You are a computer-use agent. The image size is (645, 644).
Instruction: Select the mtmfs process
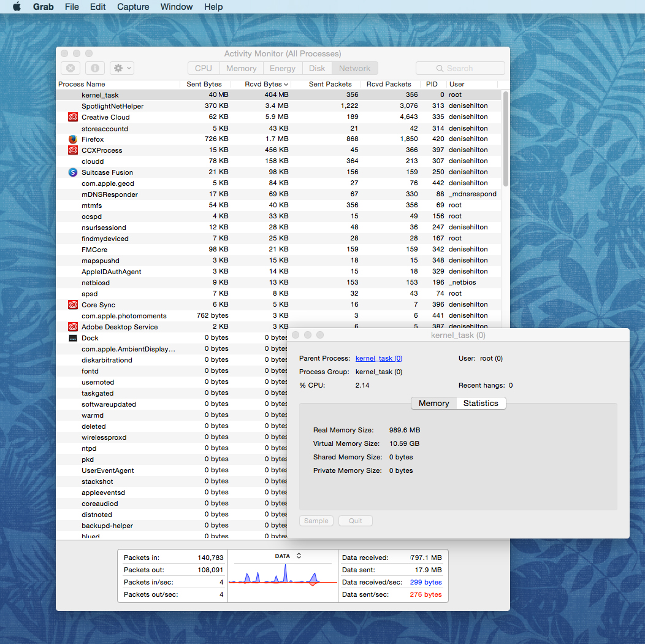tap(278, 205)
